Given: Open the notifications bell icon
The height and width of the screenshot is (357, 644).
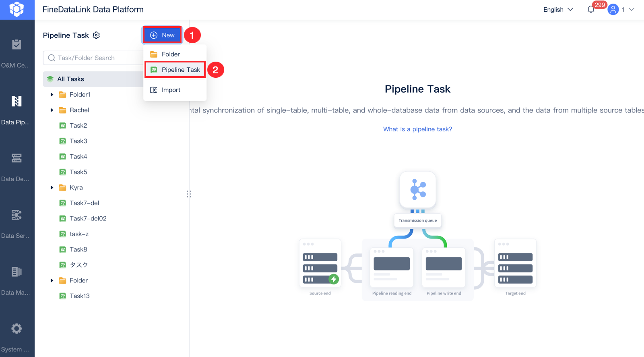Looking at the screenshot, I should (x=591, y=9).
